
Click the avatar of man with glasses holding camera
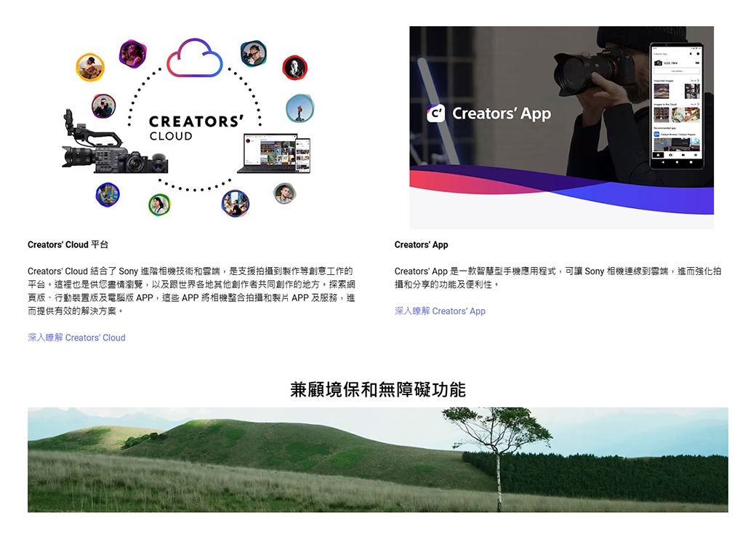point(253,53)
